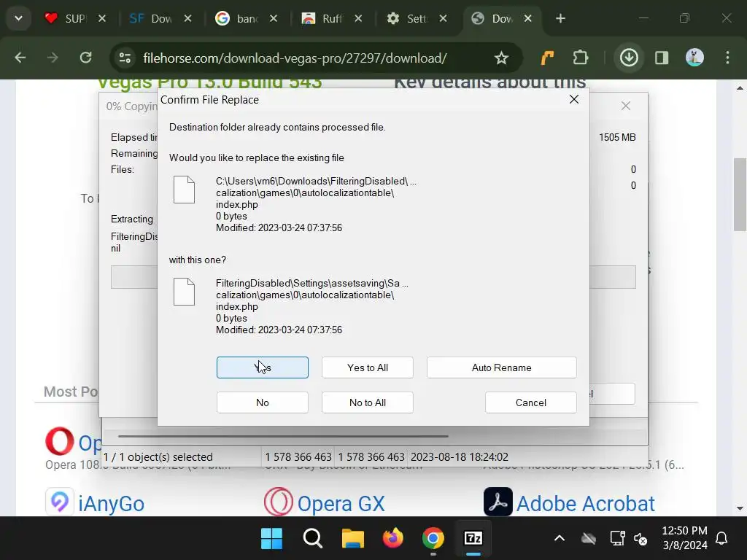Close the 7-Zip copying progress window
The width and height of the screenshot is (747, 560).
(x=625, y=106)
